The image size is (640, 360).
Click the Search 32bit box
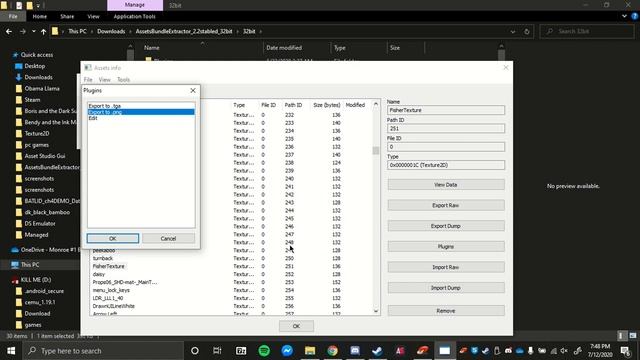(587, 31)
